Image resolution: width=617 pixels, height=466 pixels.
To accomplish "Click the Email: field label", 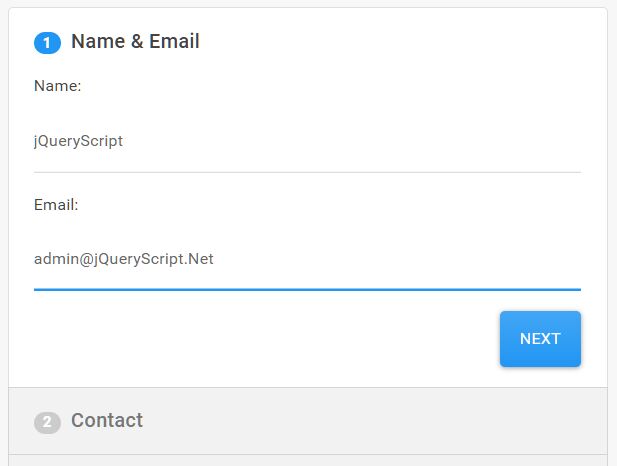I will coord(56,205).
